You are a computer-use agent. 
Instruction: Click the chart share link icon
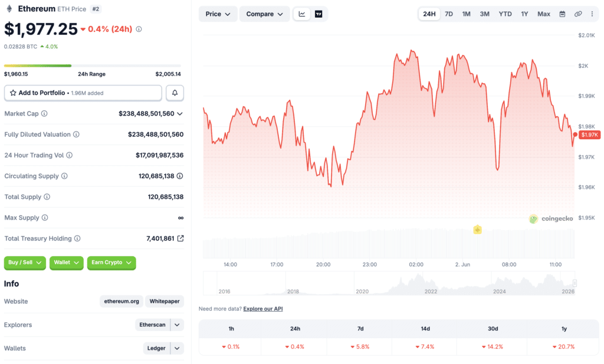pyautogui.click(x=578, y=14)
